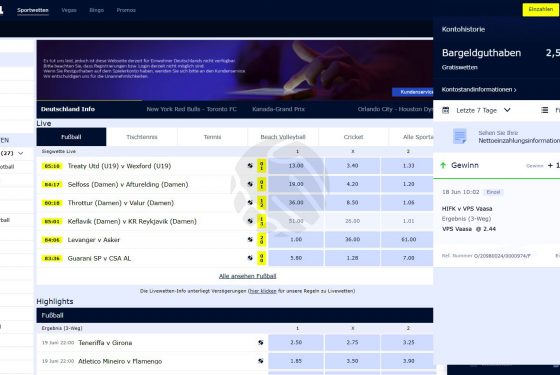Open Kanada-Grand Prix quick link

tap(279, 109)
